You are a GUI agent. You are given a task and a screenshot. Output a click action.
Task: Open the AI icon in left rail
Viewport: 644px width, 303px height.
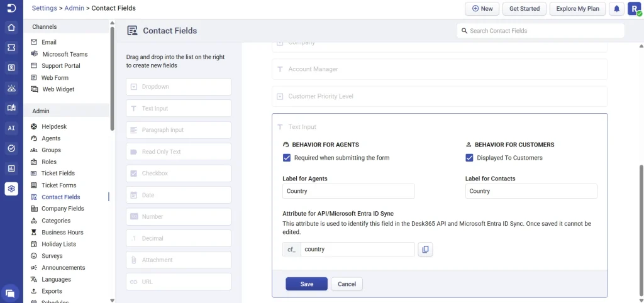tap(11, 128)
